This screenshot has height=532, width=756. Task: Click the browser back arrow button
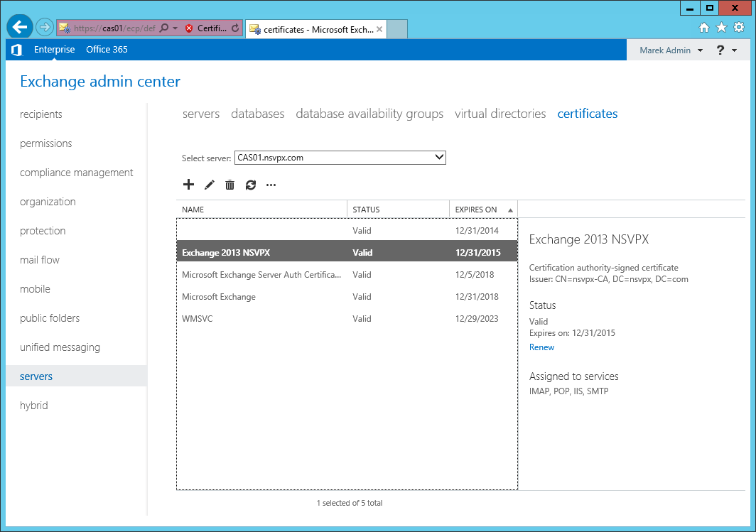(20, 28)
